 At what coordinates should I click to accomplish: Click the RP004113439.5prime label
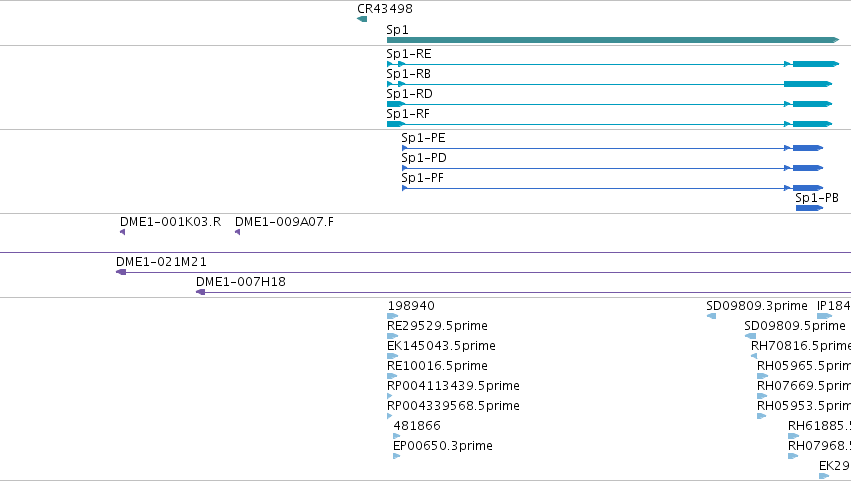coord(453,386)
